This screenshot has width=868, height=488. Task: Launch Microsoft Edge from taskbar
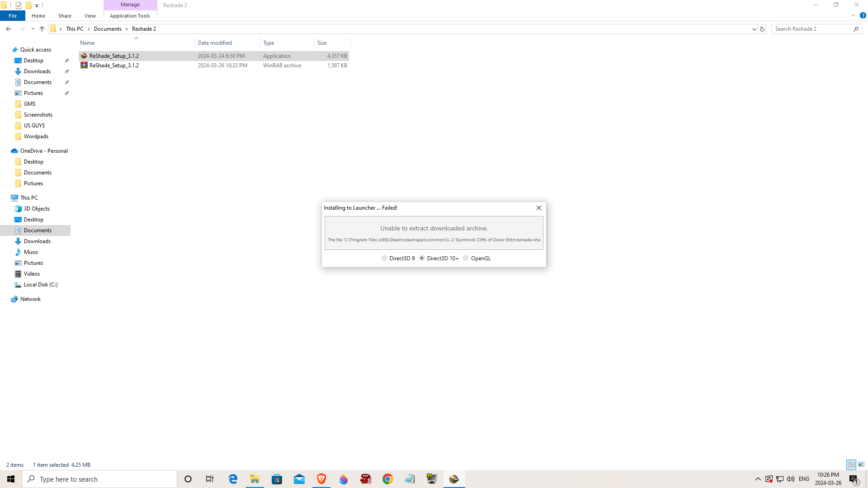point(233,479)
